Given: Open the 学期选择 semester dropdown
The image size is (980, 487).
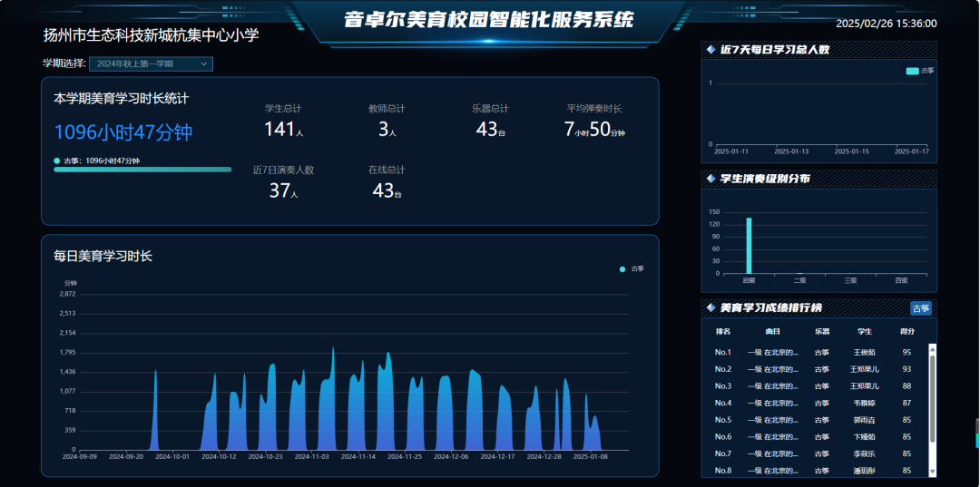Looking at the screenshot, I should pyautogui.click(x=150, y=63).
